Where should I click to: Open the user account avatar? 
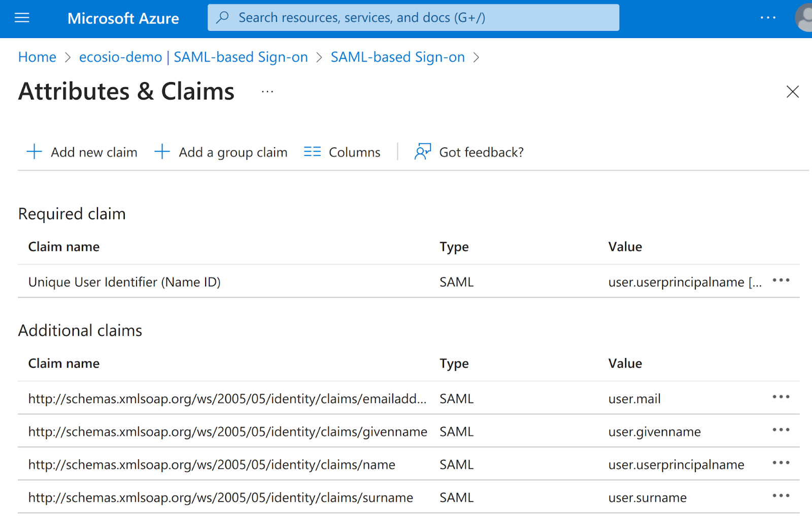tap(804, 18)
